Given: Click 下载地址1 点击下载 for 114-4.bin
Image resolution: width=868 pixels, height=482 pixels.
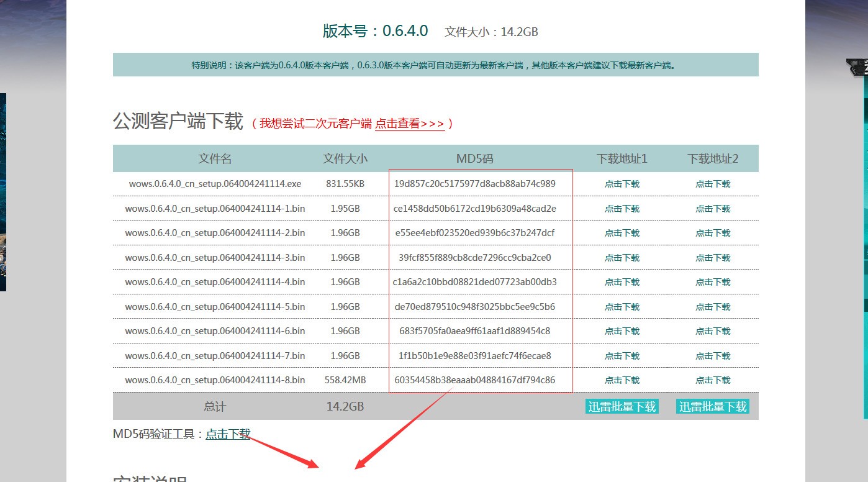Looking at the screenshot, I should pos(622,282).
